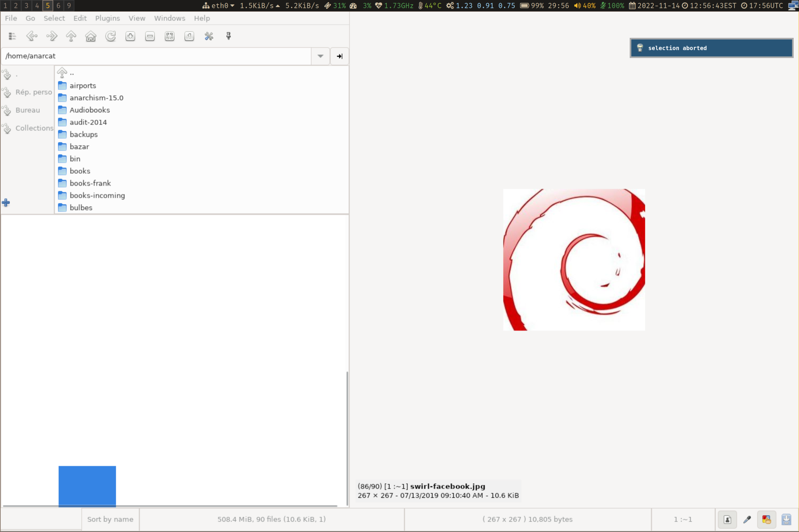Click the Home folder icon
The width and height of the screenshot is (799, 532).
tap(91, 36)
